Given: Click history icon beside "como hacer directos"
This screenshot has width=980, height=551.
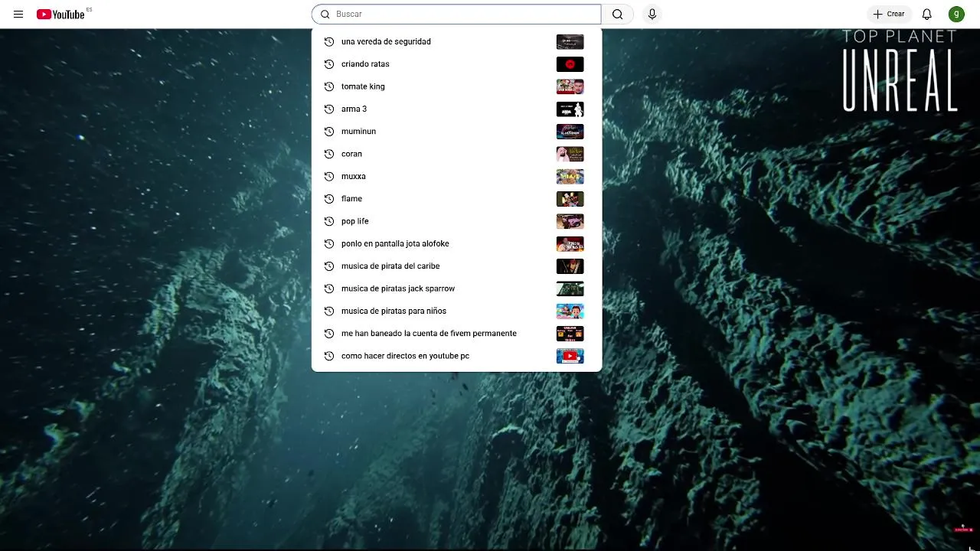Looking at the screenshot, I should coord(329,356).
